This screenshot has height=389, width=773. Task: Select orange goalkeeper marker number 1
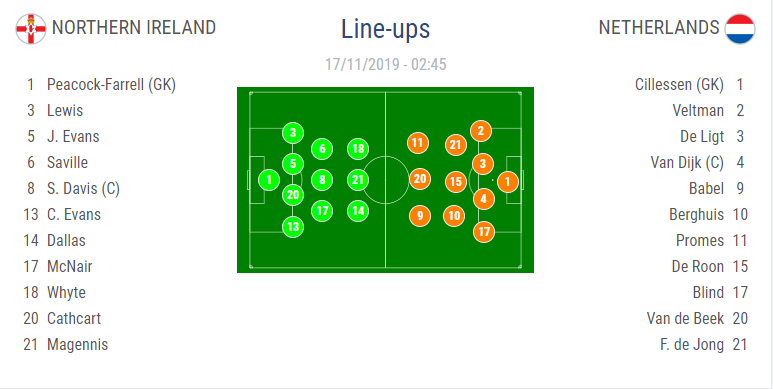[508, 182]
